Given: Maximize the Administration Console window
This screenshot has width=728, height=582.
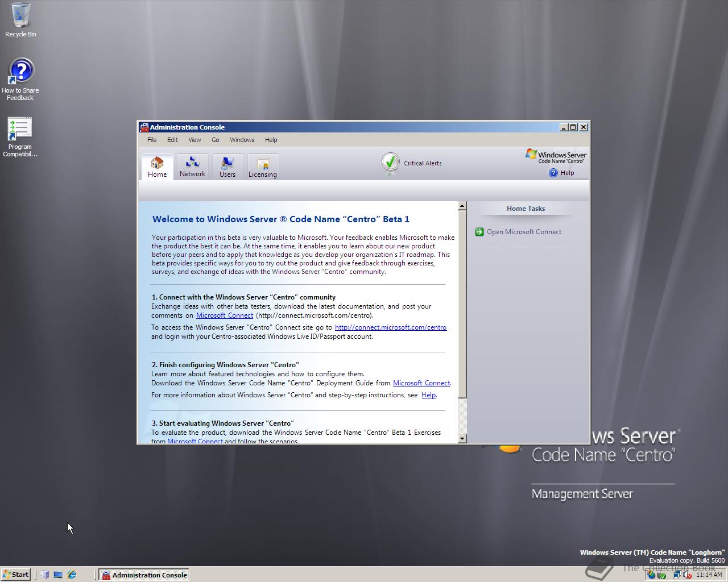Looking at the screenshot, I should pyautogui.click(x=573, y=127).
